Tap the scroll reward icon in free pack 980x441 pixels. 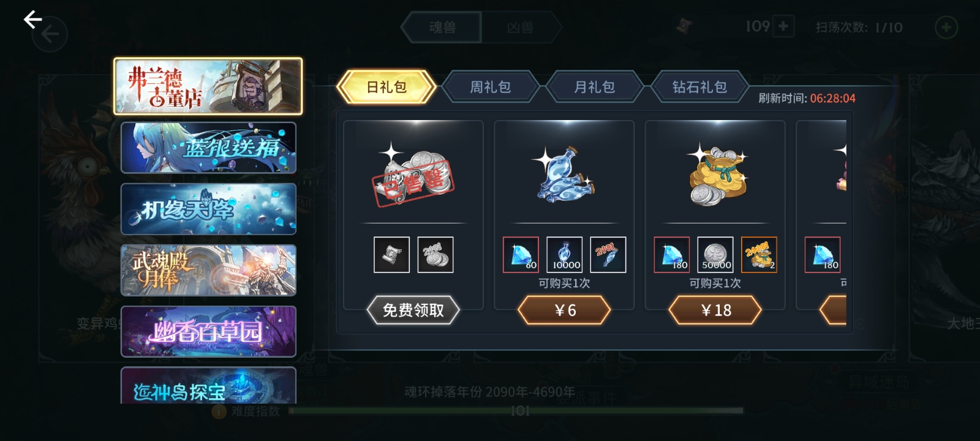pos(391,255)
